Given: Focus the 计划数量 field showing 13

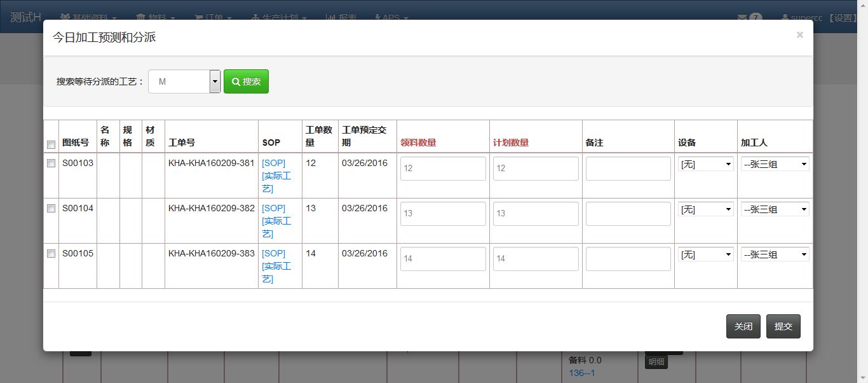Looking at the screenshot, I should click(x=536, y=214).
